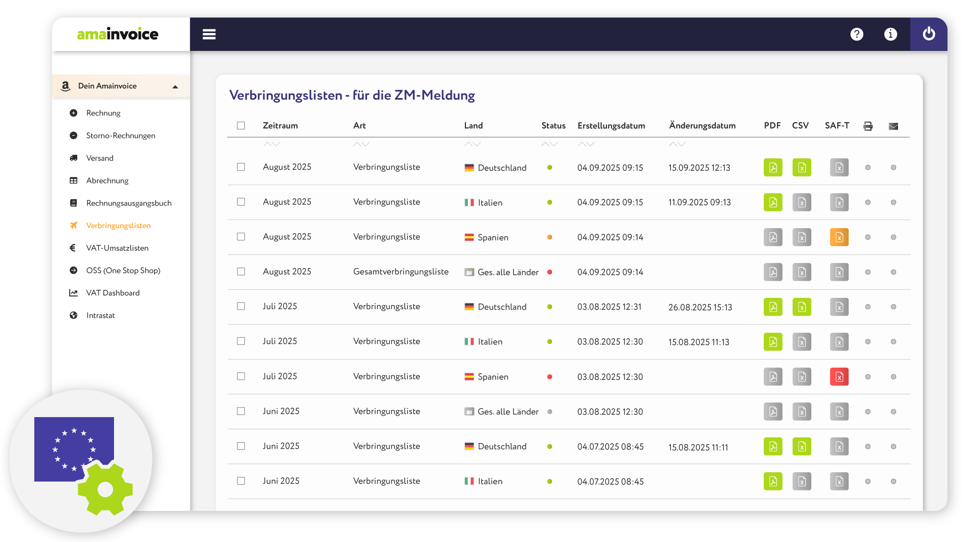Open VAT-Umsatzlisten in the sidebar

coord(117,248)
